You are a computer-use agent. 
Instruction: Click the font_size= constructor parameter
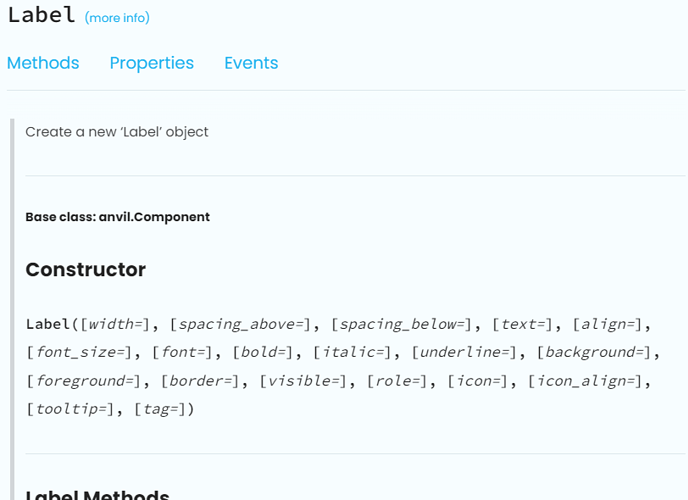tap(79, 352)
